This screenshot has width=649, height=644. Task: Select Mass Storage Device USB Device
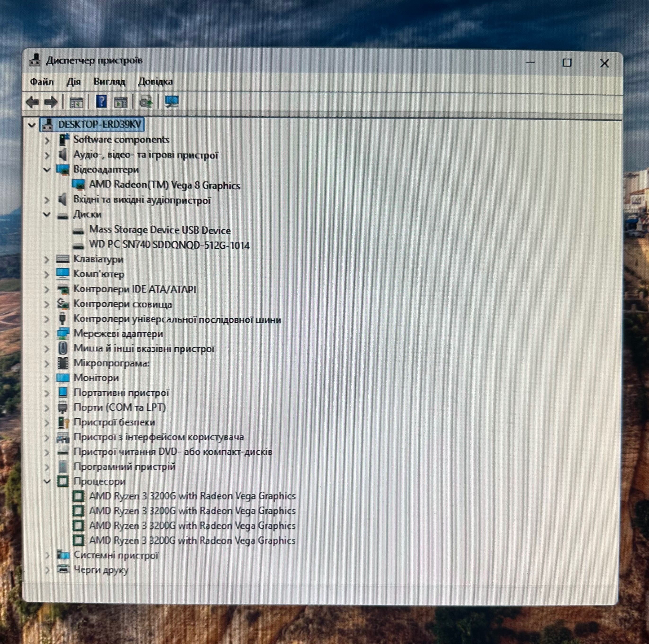[x=160, y=230]
